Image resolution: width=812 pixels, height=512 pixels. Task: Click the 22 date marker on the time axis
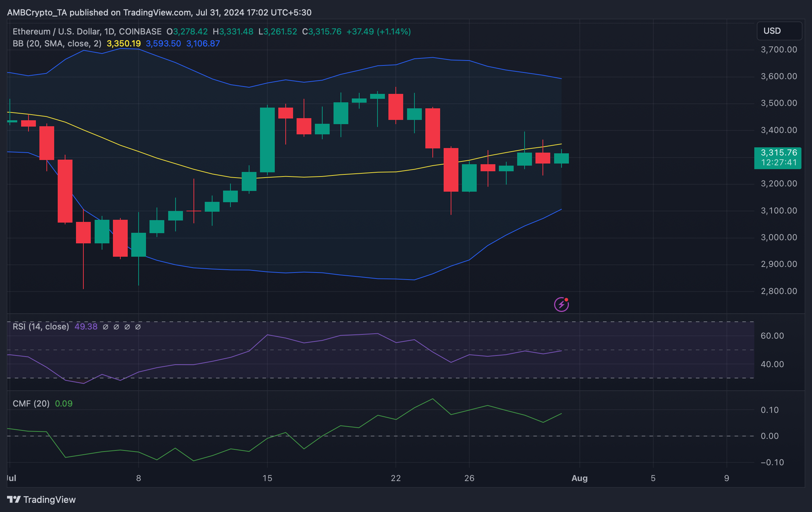(x=396, y=478)
